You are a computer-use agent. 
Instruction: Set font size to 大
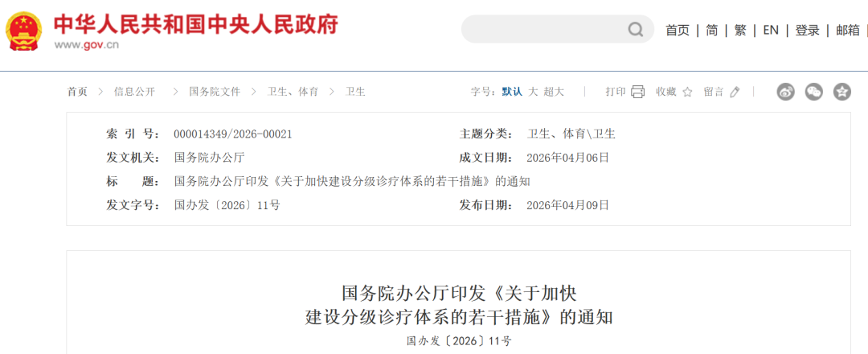(x=533, y=92)
